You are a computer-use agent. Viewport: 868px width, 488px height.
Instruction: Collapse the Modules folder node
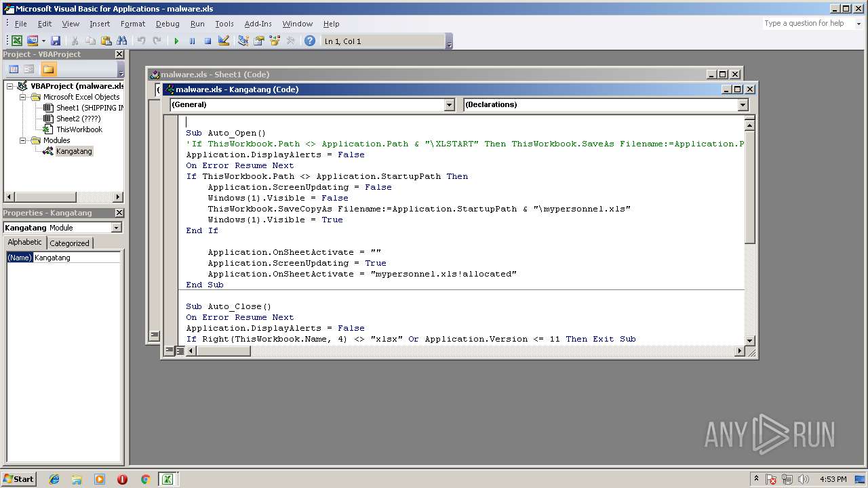pos(22,140)
